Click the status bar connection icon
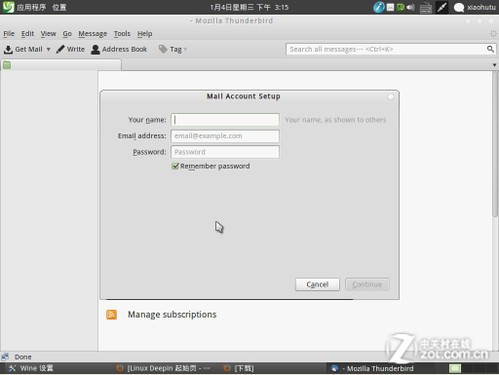This screenshot has height=375, width=499. (5, 357)
